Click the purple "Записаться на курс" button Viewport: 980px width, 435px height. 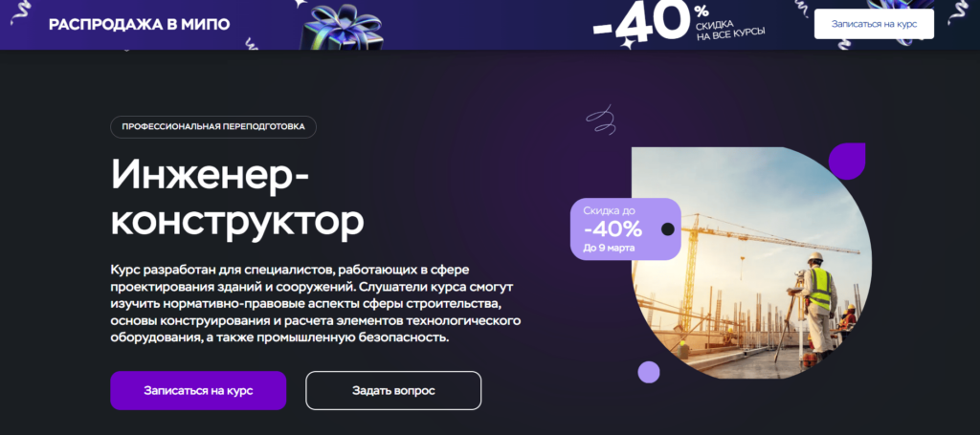(x=198, y=391)
